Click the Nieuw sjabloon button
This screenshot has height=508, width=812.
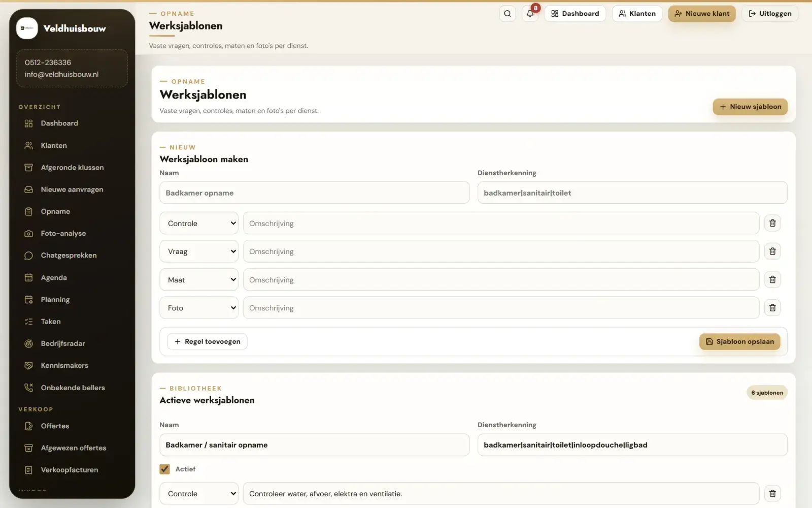point(750,107)
